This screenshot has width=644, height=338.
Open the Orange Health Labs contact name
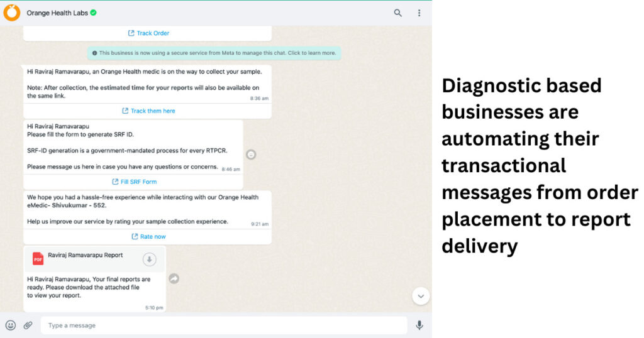pos(57,13)
